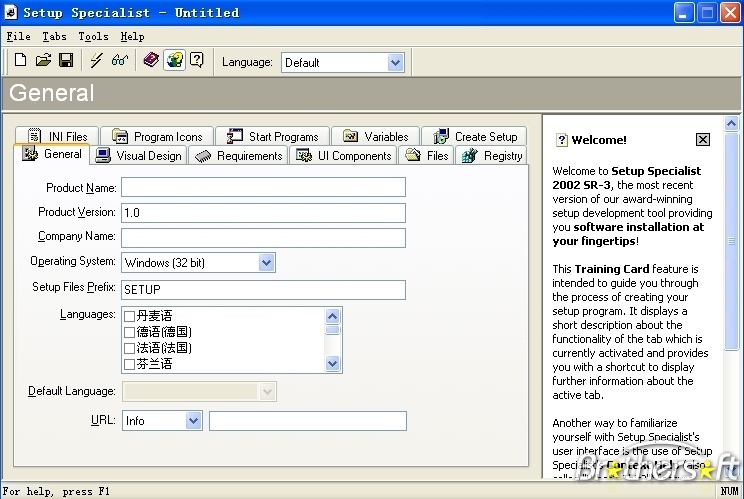Minimize the Setup Specialist window
Image resolution: width=744 pixels, height=499 pixels.
(684, 12)
